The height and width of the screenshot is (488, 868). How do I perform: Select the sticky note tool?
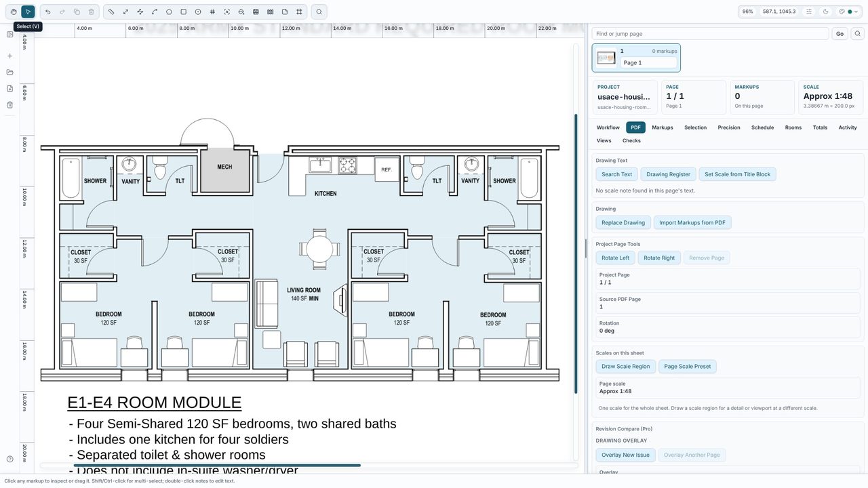[x=285, y=12]
